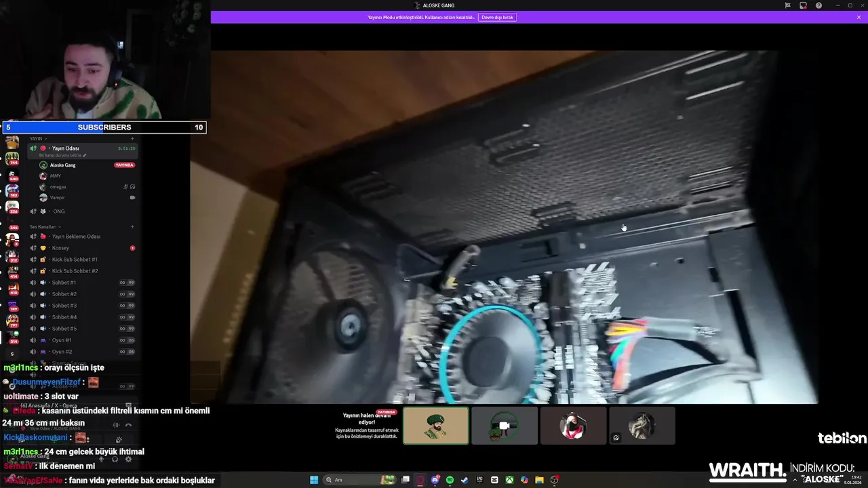Click the add channel plus next to YAYIN
The height and width of the screenshot is (488, 868).
point(132,138)
